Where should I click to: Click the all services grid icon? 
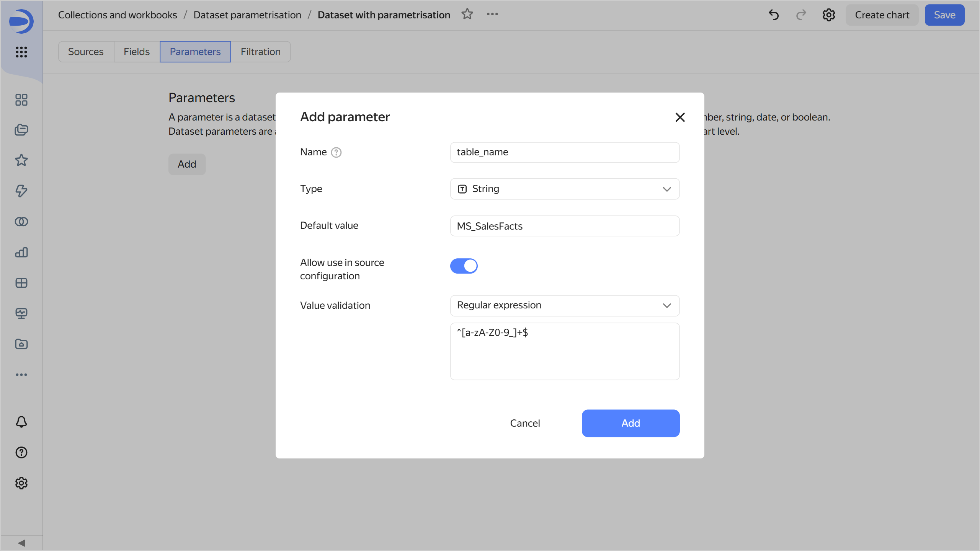(x=21, y=52)
